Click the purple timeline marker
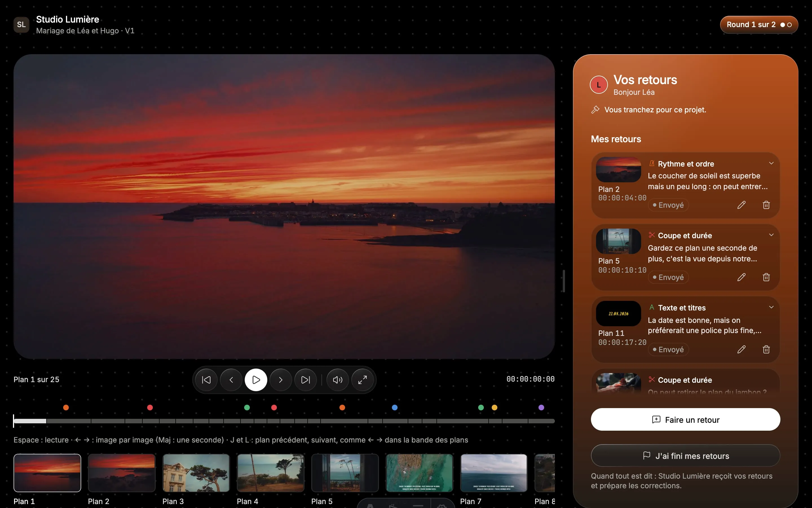The image size is (812, 508). point(541,408)
